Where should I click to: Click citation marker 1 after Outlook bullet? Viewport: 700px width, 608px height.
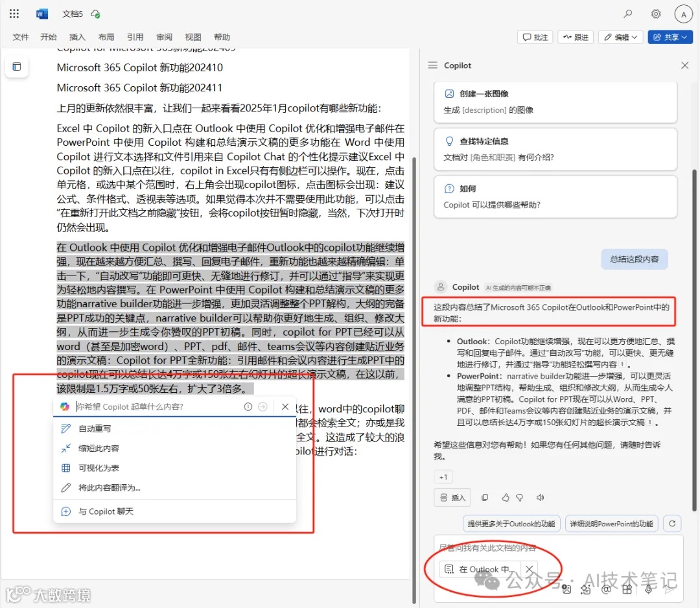point(622,364)
